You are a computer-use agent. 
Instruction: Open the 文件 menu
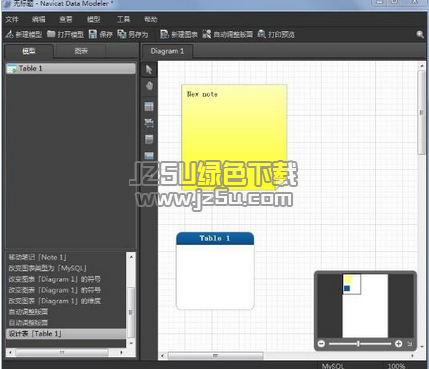tap(12, 19)
